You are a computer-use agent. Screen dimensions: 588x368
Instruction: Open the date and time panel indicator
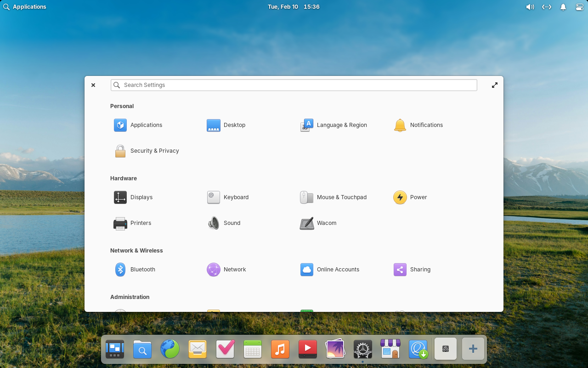click(x=294, y=7)
